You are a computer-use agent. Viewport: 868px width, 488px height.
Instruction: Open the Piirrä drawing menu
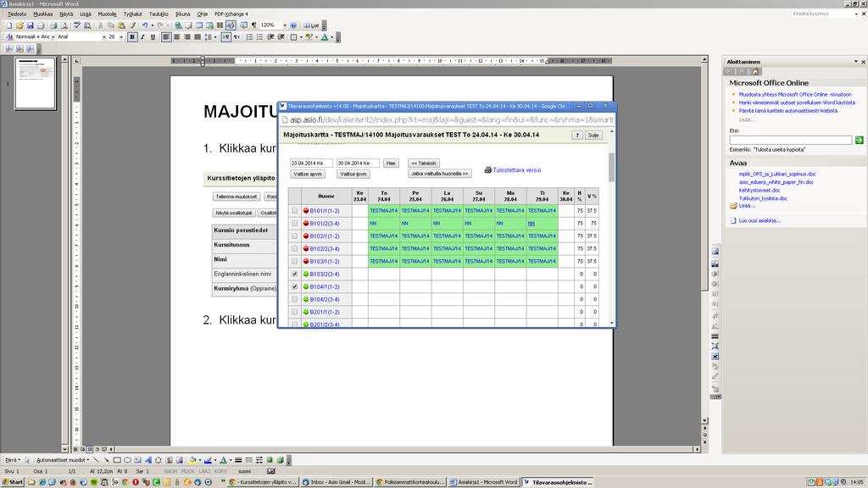pos(12,460)
